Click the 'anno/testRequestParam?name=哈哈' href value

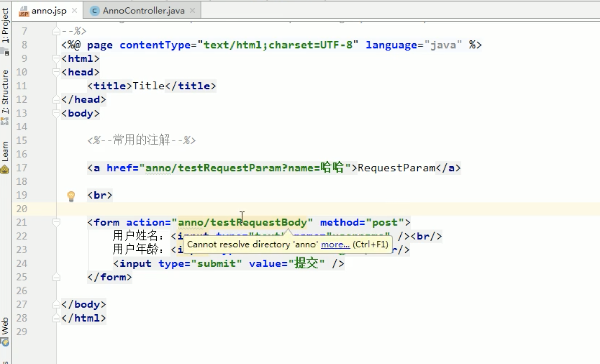point(245,168)
